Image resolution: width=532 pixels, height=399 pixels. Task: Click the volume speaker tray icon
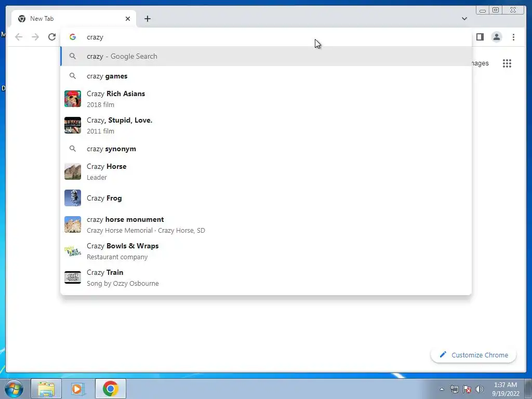click(480, 389)
